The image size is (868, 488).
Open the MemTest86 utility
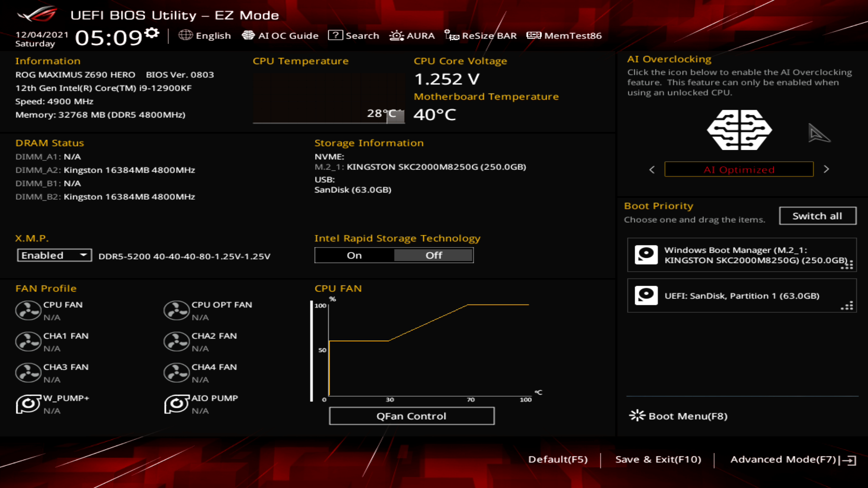pyautogui.click(x=564, y=35)
